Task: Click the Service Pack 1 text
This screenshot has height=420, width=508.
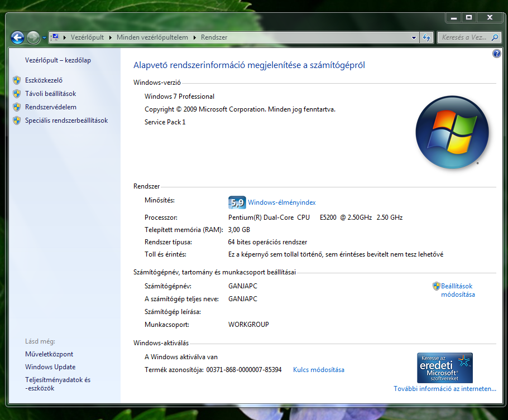Action: [165, 122]
